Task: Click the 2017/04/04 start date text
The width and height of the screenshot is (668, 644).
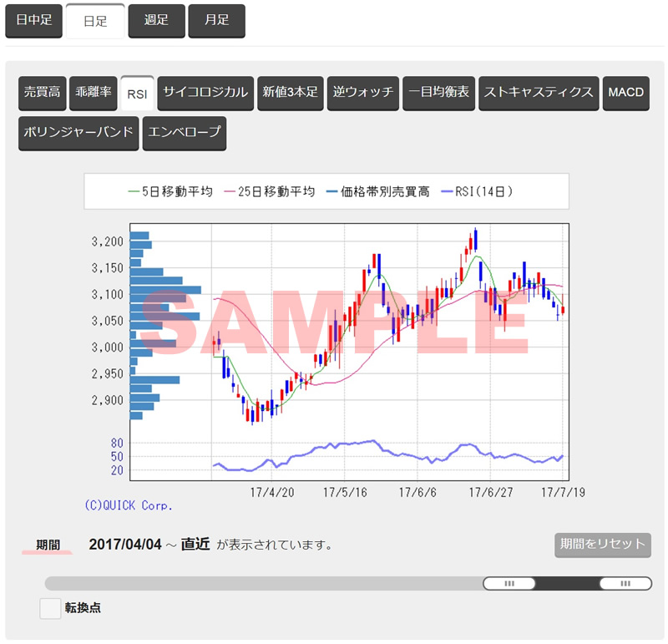Action: point(125,545)
